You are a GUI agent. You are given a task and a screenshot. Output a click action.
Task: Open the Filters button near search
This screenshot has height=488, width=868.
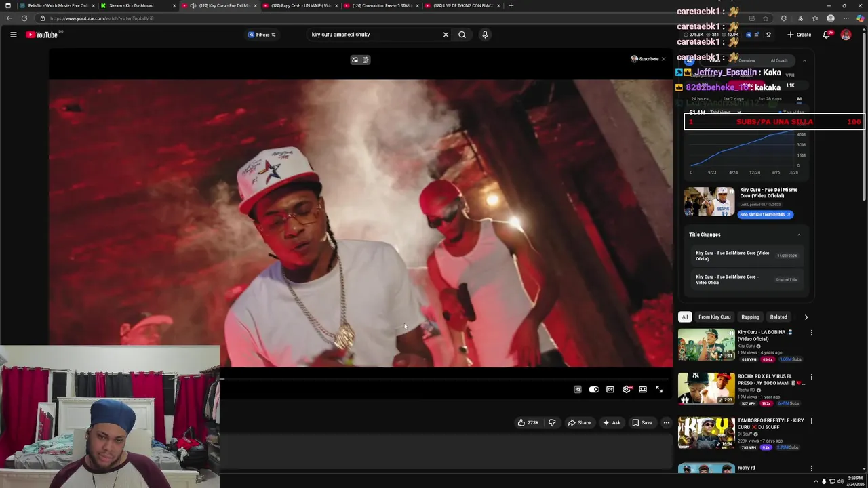(x=262, y=35)
